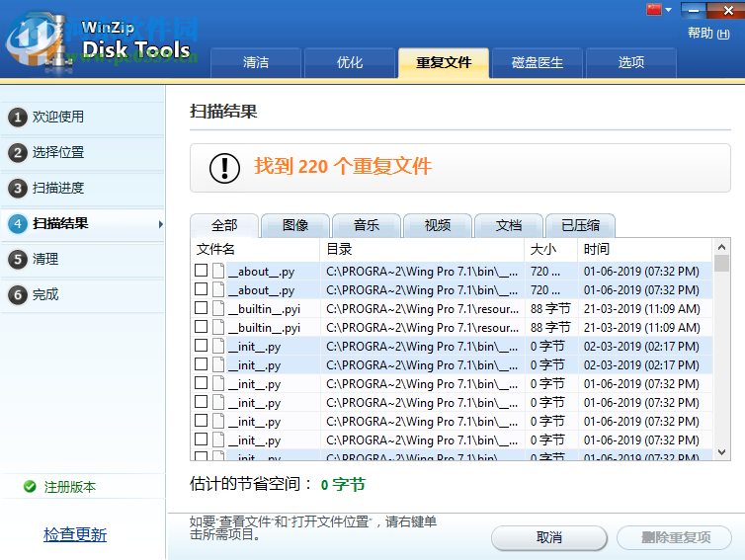The height and width of the screenshot is (560, 745).
Task: Check third __init__.py dated 01-06-2019
Action: (x=201, y=421)
